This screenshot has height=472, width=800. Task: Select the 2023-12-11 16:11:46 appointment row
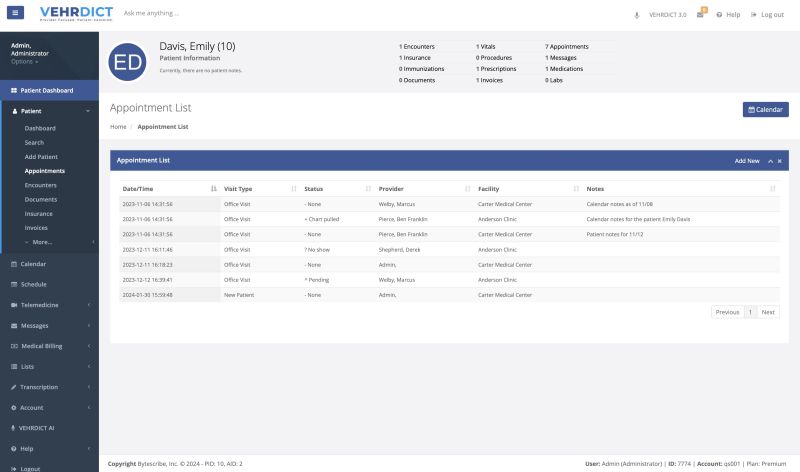tap(449, 250)
